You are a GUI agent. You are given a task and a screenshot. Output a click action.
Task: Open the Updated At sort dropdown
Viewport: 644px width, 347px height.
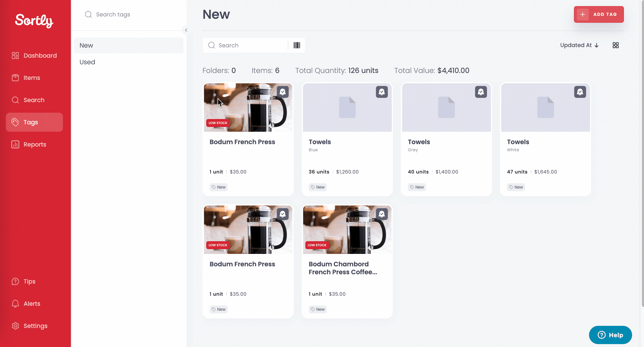[579, 45]
